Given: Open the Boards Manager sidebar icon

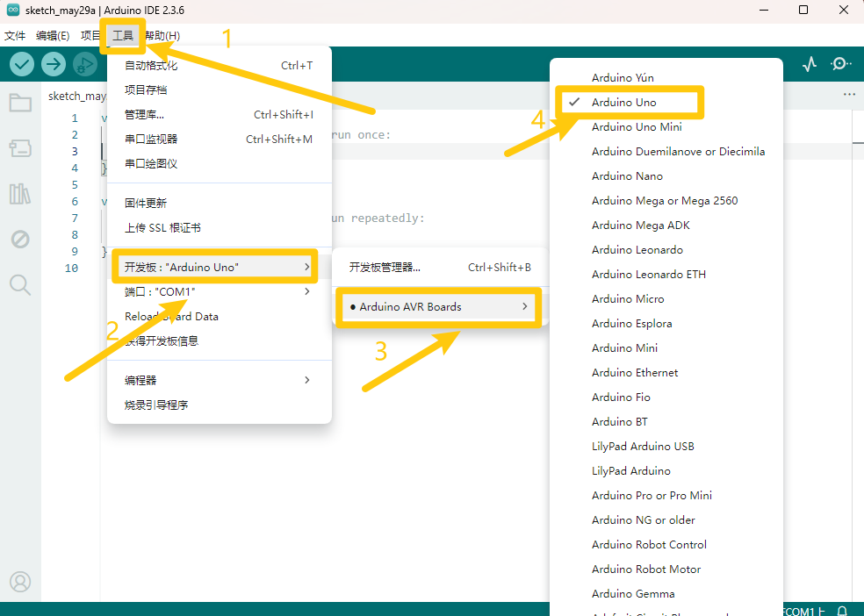Looking at the screenshot, I should point(20,148).
